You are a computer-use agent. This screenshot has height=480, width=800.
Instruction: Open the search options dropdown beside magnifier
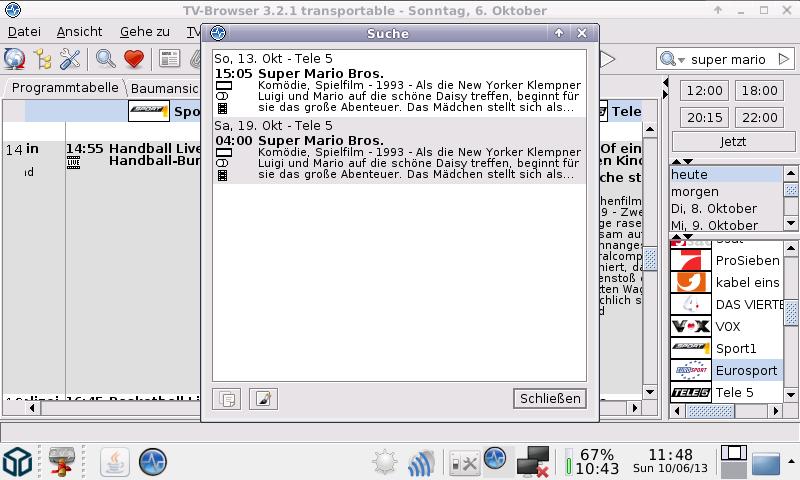click(671, 60)
